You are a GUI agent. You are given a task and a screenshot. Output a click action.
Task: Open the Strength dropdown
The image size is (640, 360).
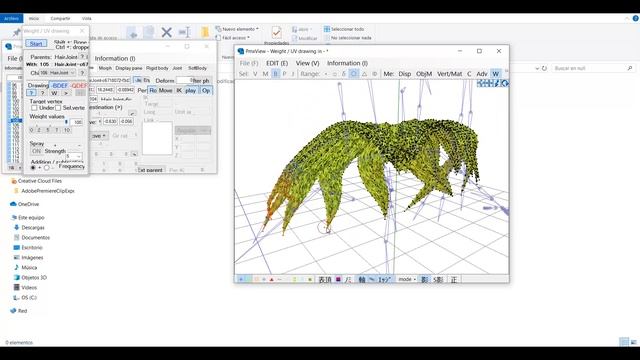coord(74,156)
